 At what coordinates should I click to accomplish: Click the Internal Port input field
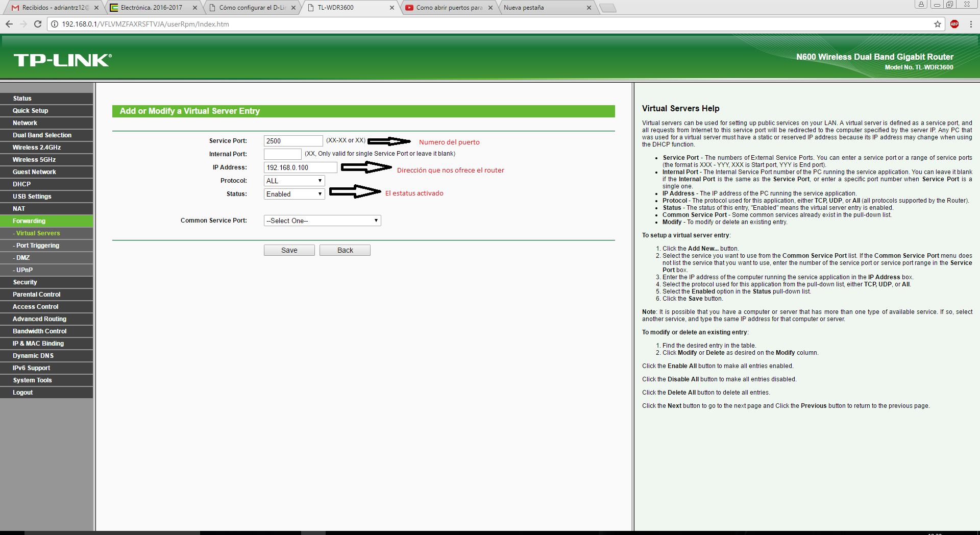[282, 154]
